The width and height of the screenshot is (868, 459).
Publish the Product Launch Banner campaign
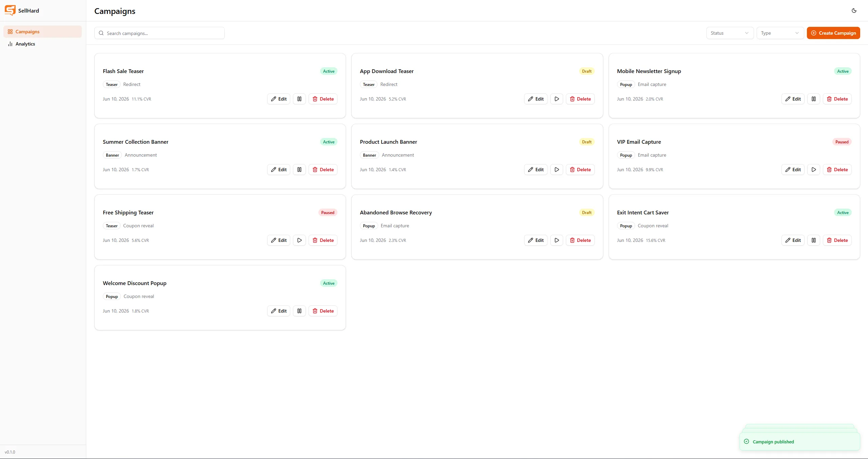557,170
